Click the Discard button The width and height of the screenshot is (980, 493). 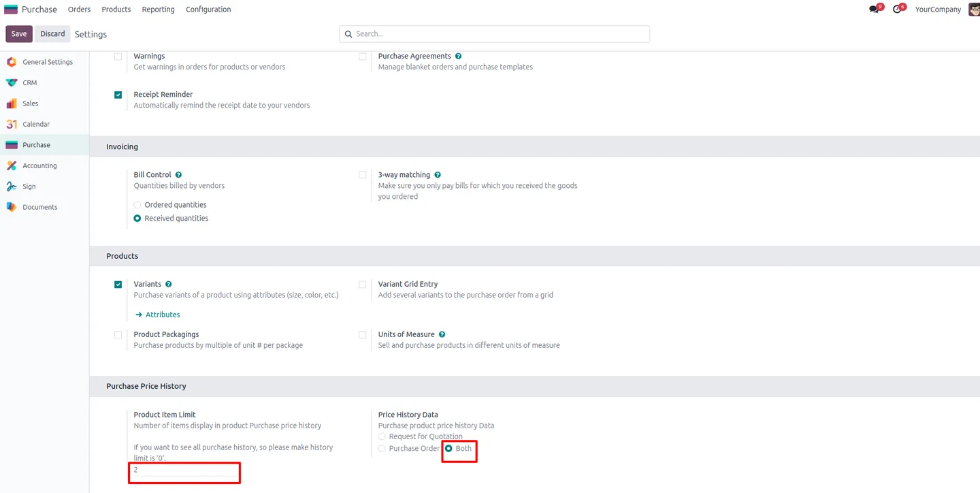coord(52,34)
